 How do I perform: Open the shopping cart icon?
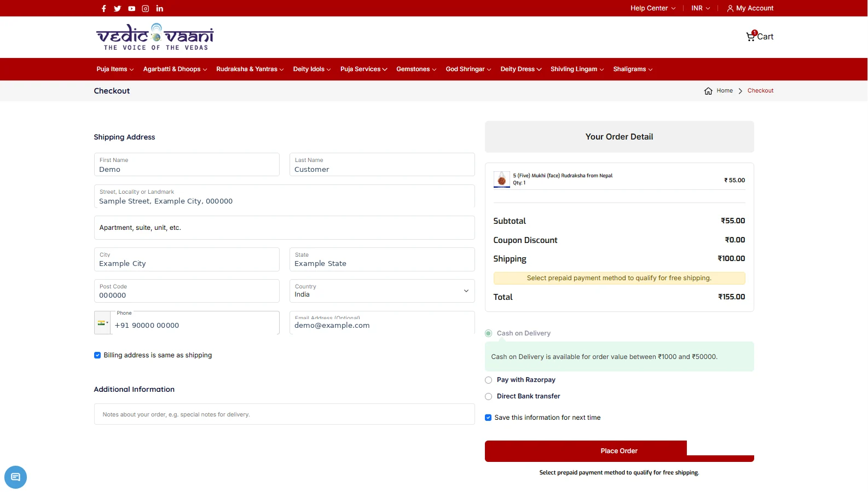click(751, 36)
